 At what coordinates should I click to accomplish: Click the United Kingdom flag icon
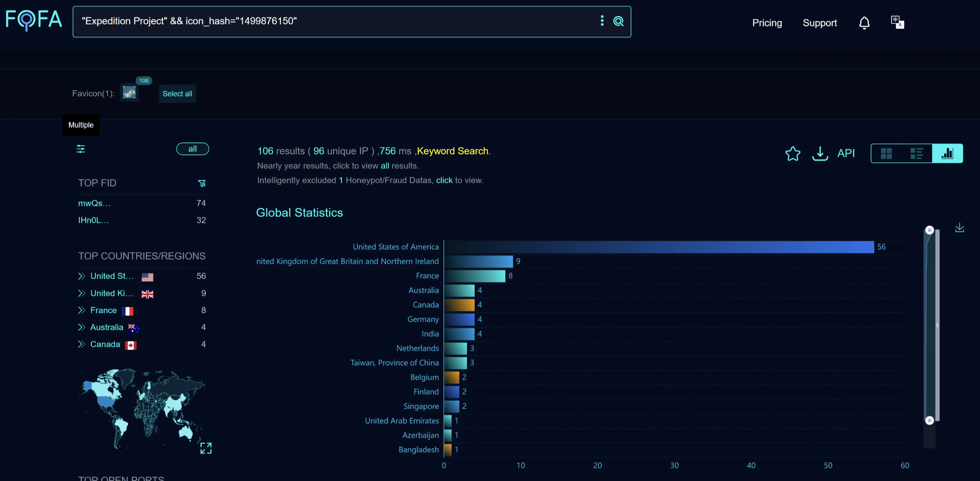click(x=148, y=294)
